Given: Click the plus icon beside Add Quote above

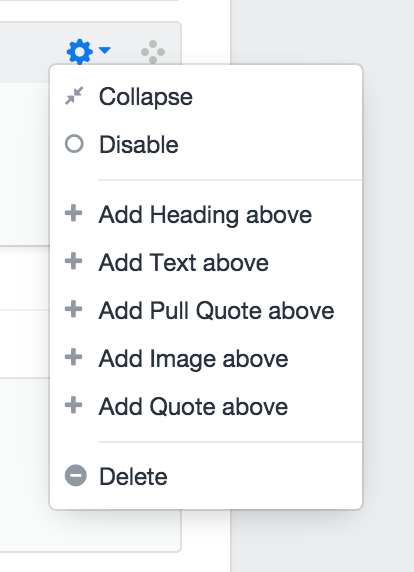Looking at the screenshot, I should pos(73,405).
